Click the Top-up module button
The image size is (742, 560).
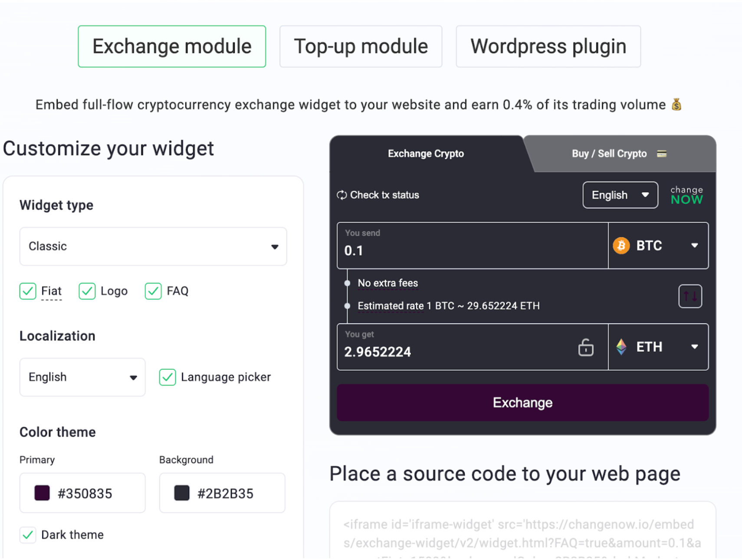tap(361, 46)
